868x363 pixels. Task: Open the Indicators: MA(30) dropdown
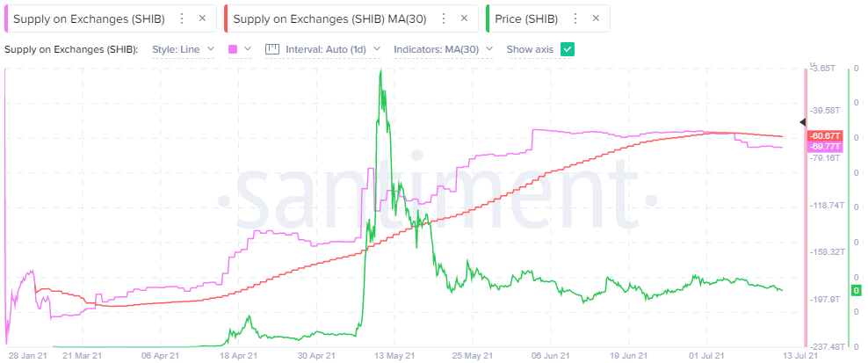(x=443, y=49)
